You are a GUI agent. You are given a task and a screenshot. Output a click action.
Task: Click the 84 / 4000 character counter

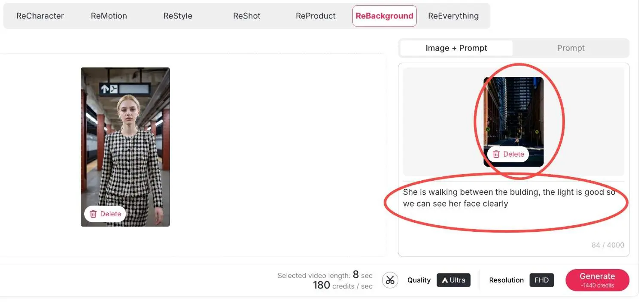[608, 245]
